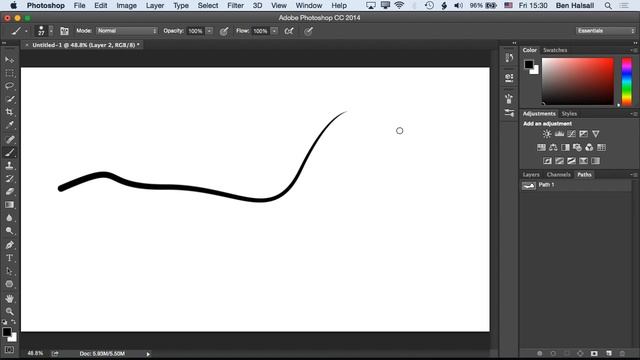Swap foreground and background colors

13,322
